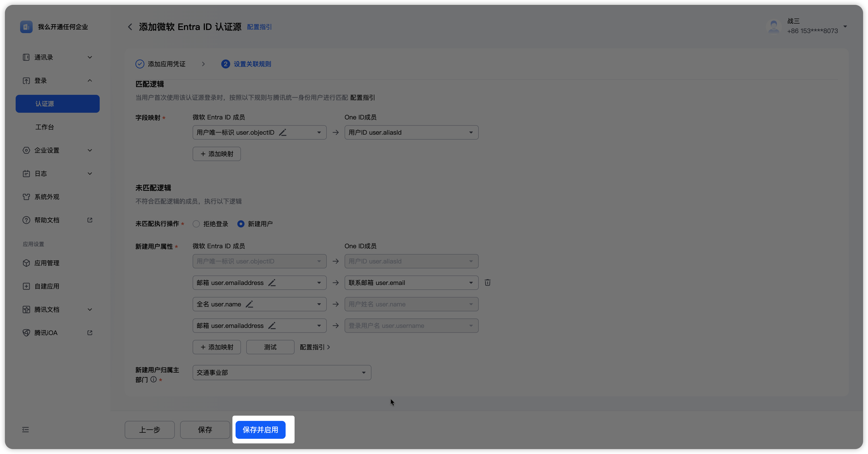Click the sidebar collapse icon at bottom left
The width and height of the screenshot is (868, 454).
click(x=26, y=430)
